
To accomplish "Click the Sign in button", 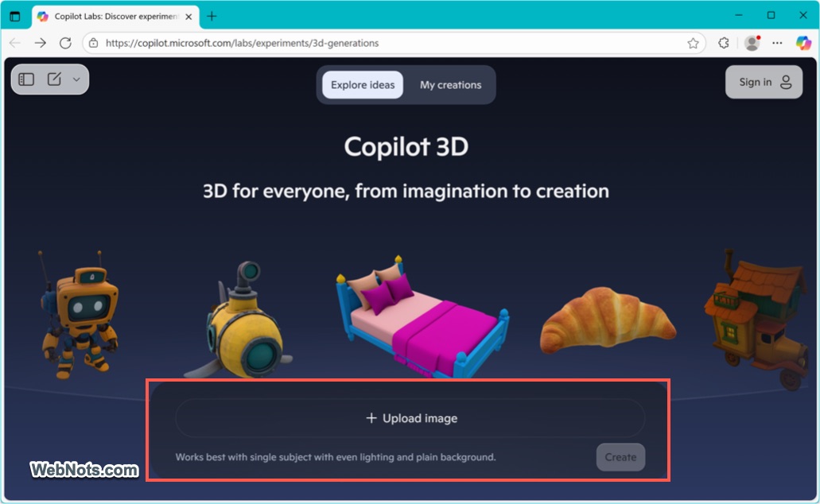I will coord(764,82).
